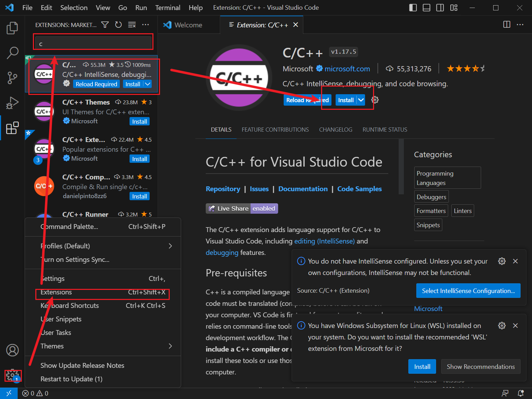The height and width of the screenshot is (399, 532).
Task: Open the Terminal menu
Action: coord(168,8)
